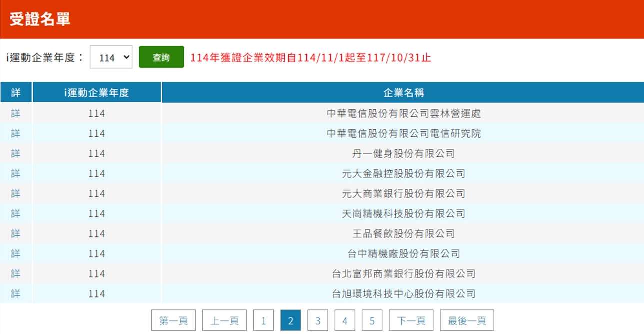Click 詳 for 天崗精機科技股份有限公司
This screenshot has height=334, width=644.
pos(16,213)
